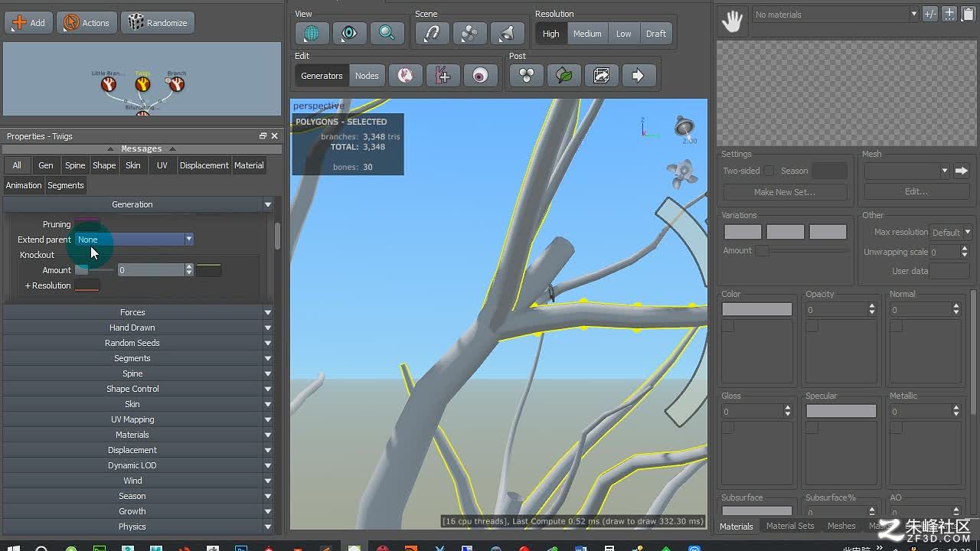Select the Displacement properties tab
The width and height of the screenshot is (980, 551).
point(204,165)
